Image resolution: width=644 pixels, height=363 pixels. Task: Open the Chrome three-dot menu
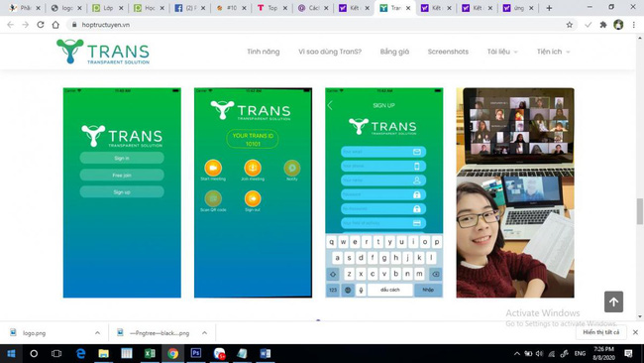click(634, 25)
